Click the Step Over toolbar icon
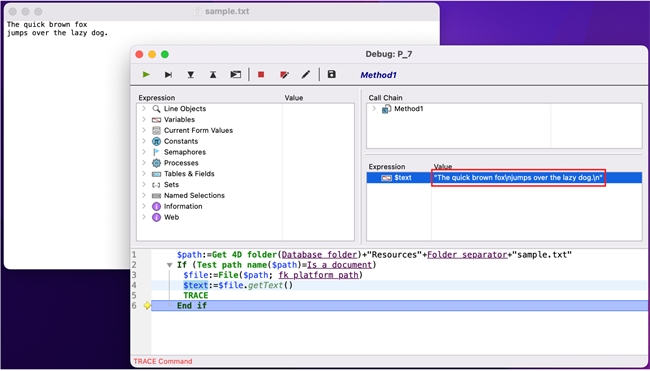Viewport: 650px width, 371px height. tap(168, 75)
